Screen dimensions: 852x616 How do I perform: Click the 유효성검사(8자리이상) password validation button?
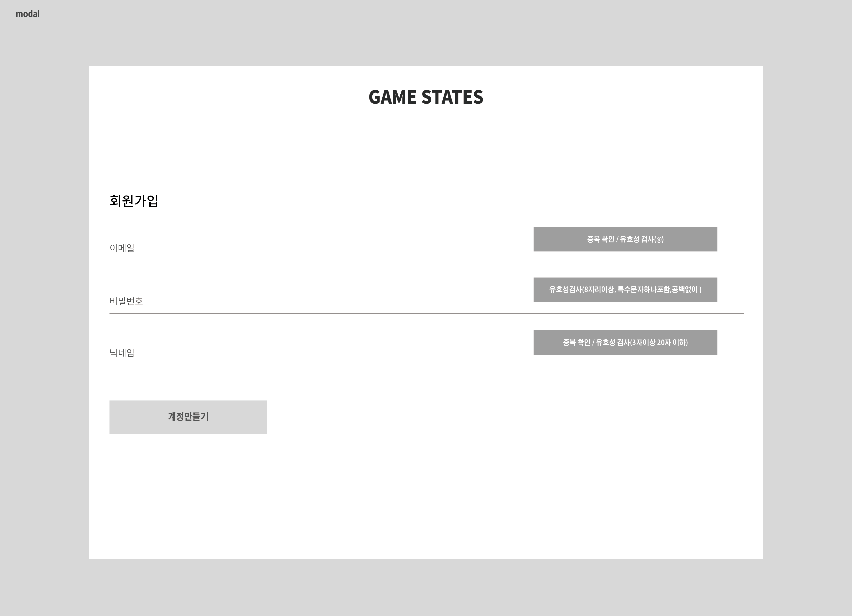[625, 290]
